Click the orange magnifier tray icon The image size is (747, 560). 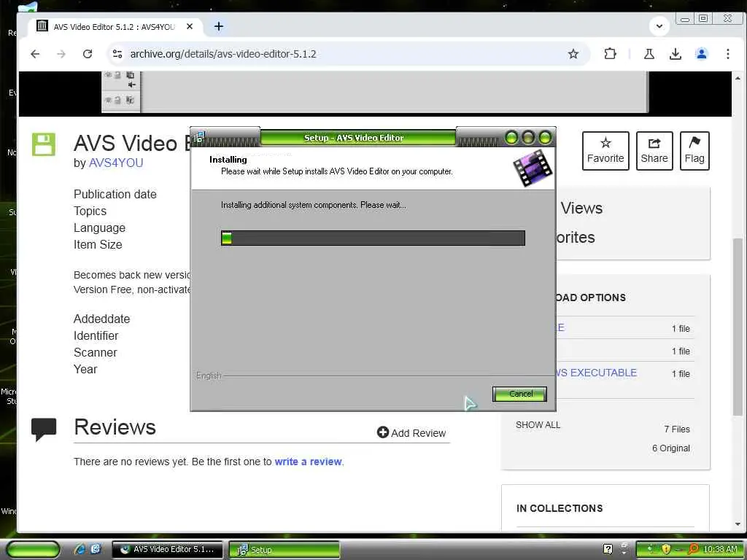(x=693, y=549)
